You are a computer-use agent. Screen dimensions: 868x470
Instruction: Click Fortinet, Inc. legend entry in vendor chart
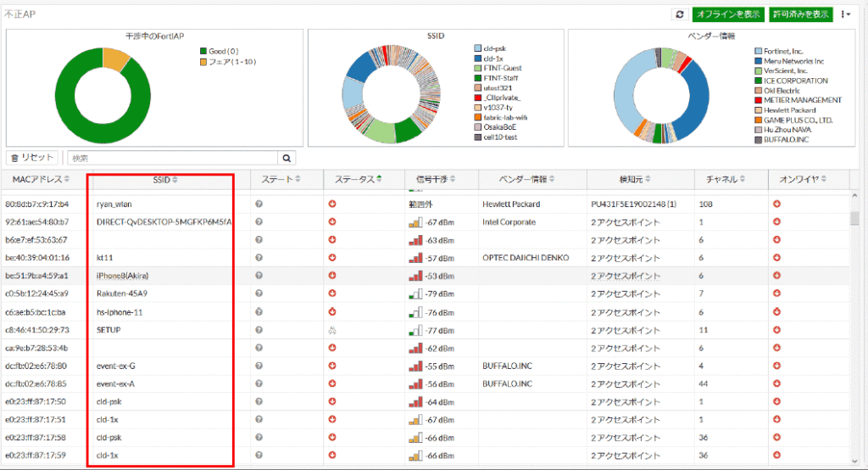779,51
